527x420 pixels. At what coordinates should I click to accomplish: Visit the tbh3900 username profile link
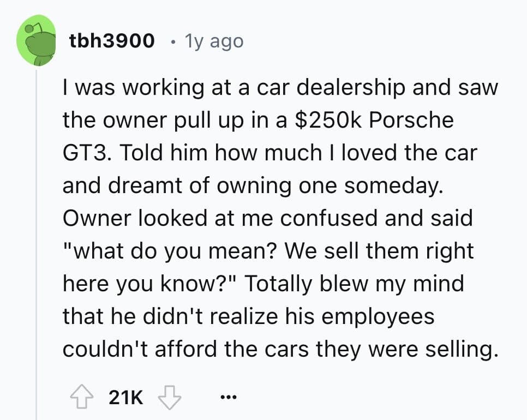pyautogui.click(x=112, y=41)
